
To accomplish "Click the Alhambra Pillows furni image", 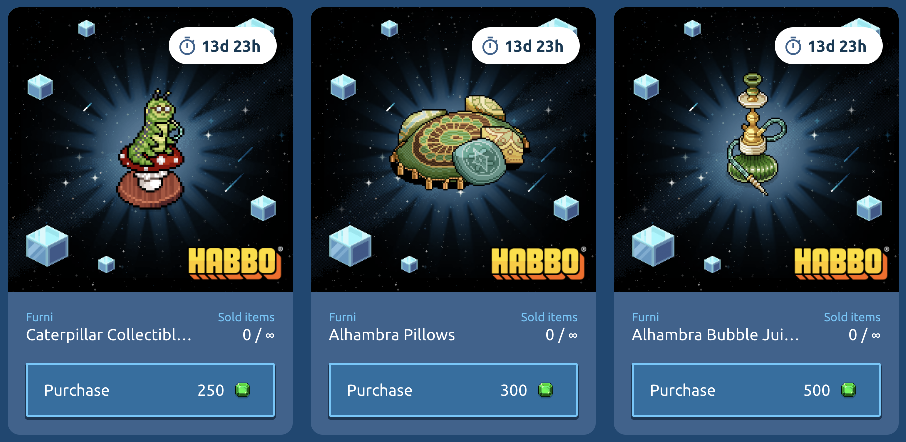I will [x=459, y=143].
